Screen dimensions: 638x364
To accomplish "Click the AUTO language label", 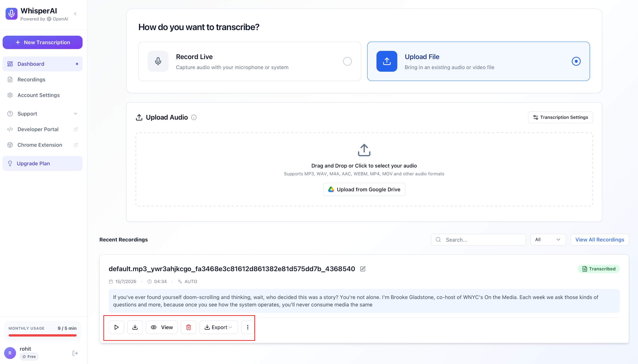I will pos(191,282).
